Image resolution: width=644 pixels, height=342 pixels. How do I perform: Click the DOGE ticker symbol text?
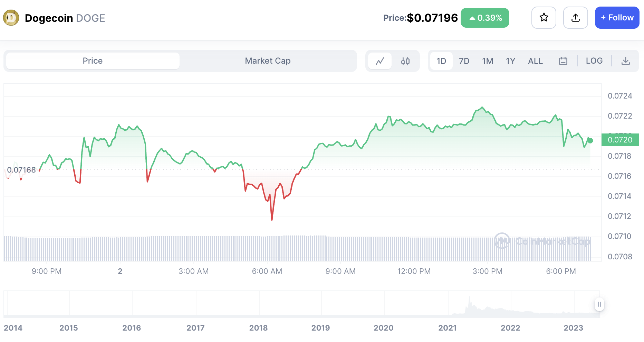(90, 18)
